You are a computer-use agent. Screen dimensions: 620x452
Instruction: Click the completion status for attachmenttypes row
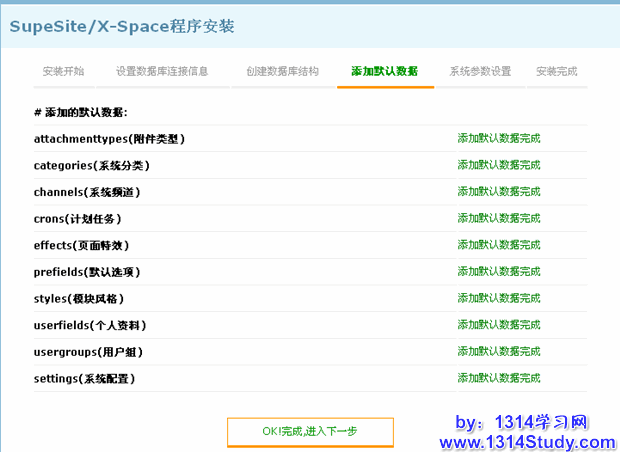[499, 138]
